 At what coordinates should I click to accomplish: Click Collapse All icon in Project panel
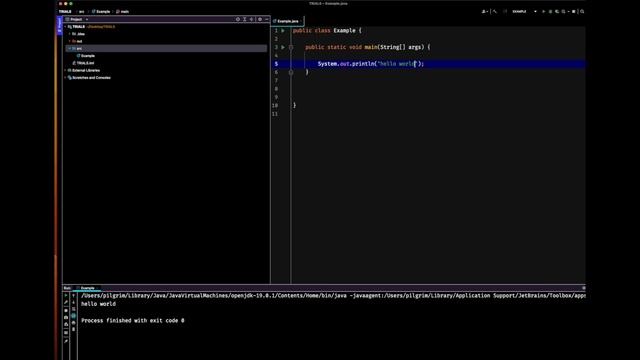(251, 19)
